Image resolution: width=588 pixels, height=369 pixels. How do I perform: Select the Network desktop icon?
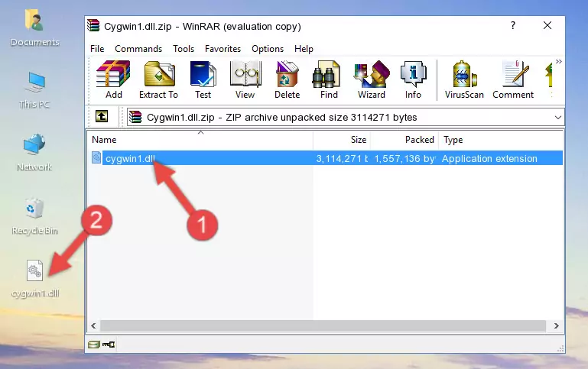(34, 153)
